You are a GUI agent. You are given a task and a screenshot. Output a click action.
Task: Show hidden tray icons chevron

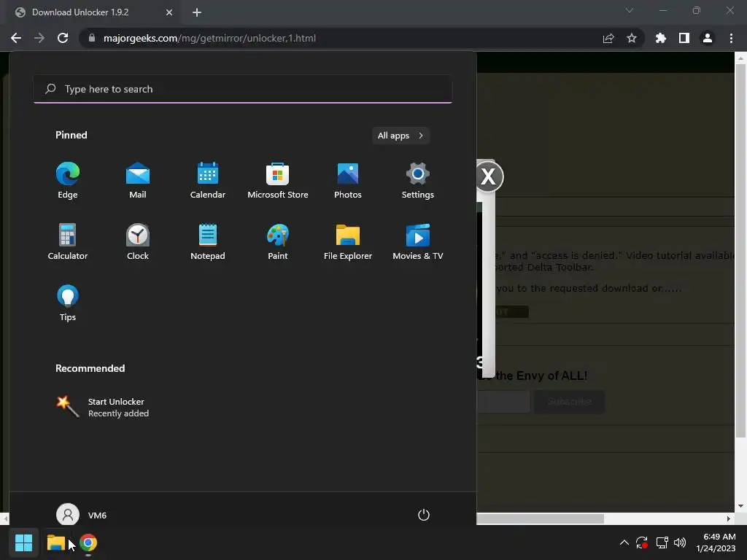[624, 542]
